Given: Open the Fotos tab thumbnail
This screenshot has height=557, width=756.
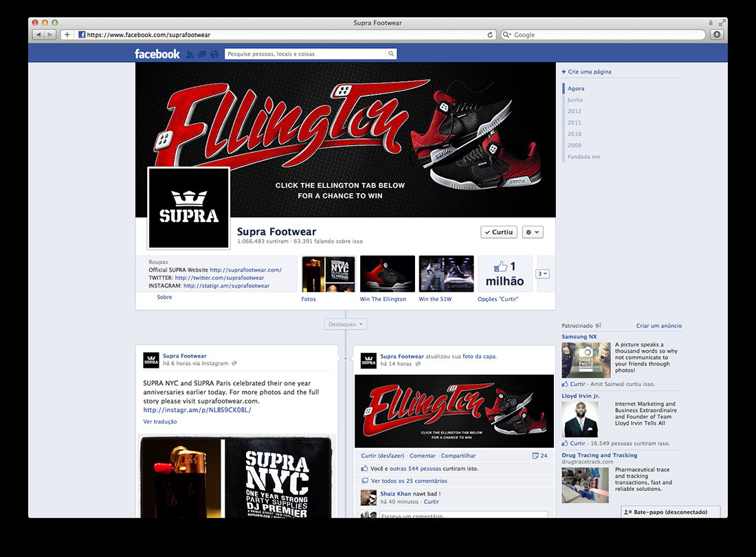Looking at the screenshot, I should pyautogui.click(x=329, y=274).
